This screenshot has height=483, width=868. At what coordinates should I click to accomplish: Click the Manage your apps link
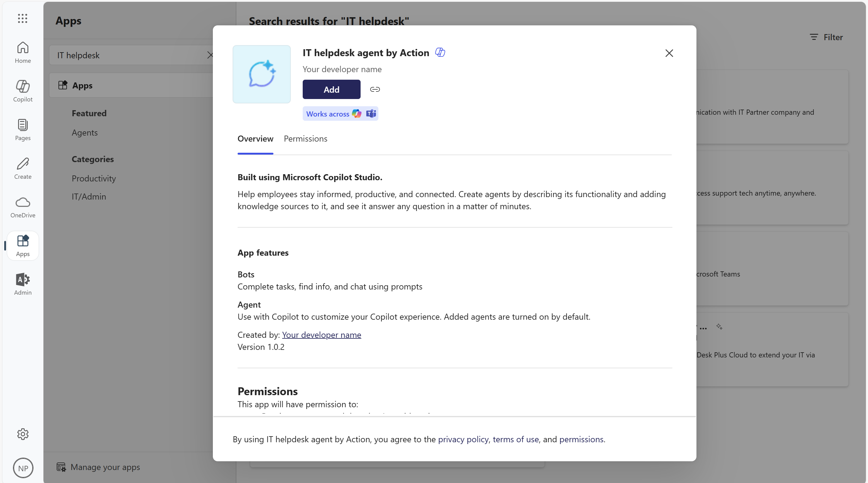tap(105, 467)
